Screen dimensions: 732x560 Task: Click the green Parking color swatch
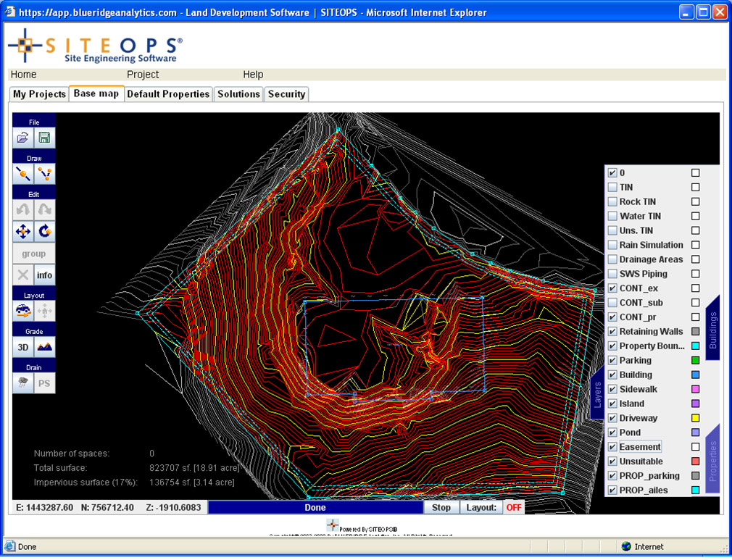pos(695,361)
